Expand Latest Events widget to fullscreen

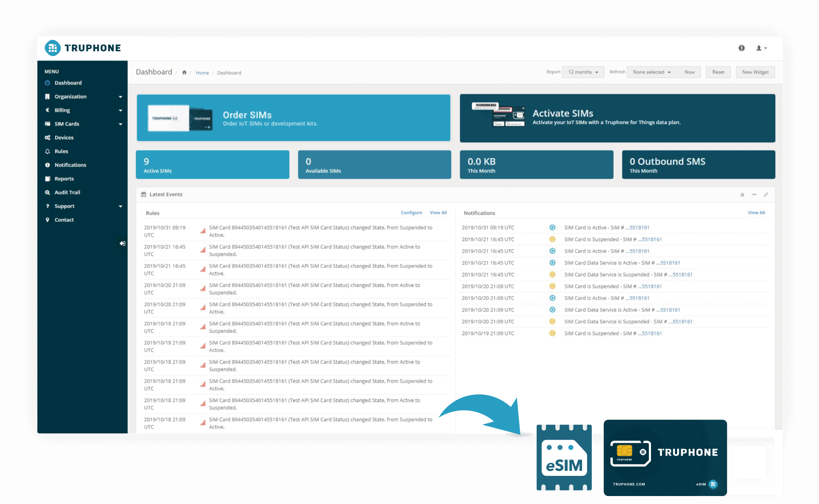[766, 194]
